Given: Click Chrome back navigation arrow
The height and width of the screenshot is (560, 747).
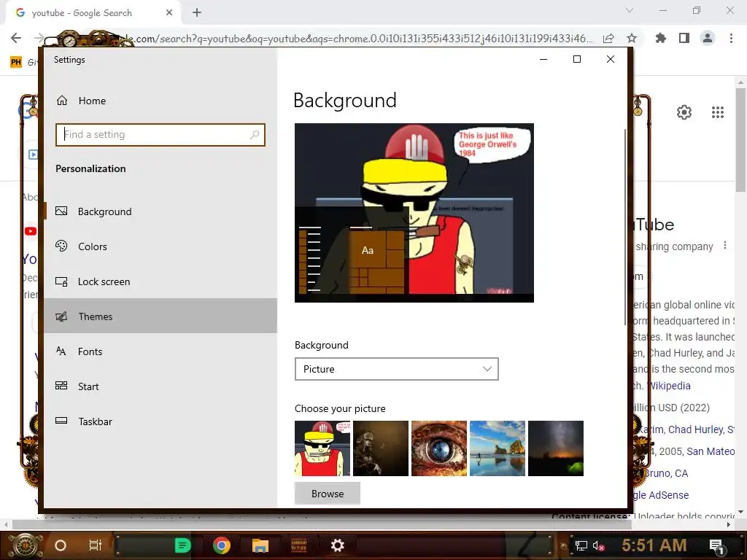Looking at the screenshot, I should point(16,38).
